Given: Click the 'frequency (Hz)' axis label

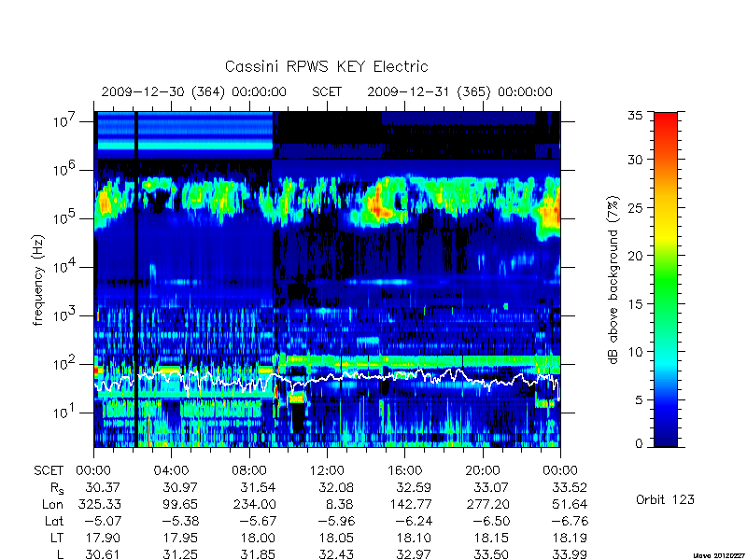Looking at the screenshot, I should 38,280.
